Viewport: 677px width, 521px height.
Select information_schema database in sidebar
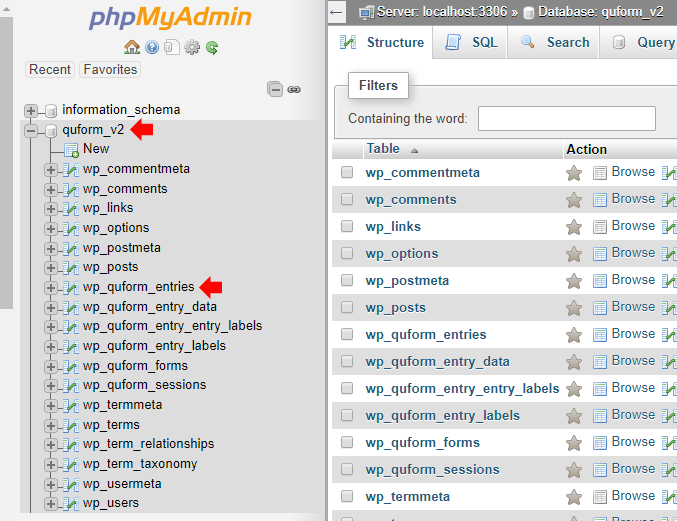coord(121,110)
